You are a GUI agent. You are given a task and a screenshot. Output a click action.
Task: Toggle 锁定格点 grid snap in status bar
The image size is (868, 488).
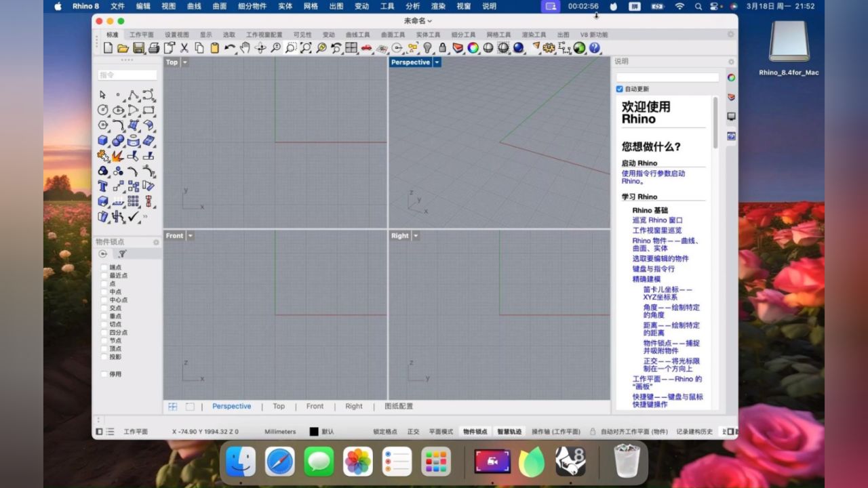(385, 432)
